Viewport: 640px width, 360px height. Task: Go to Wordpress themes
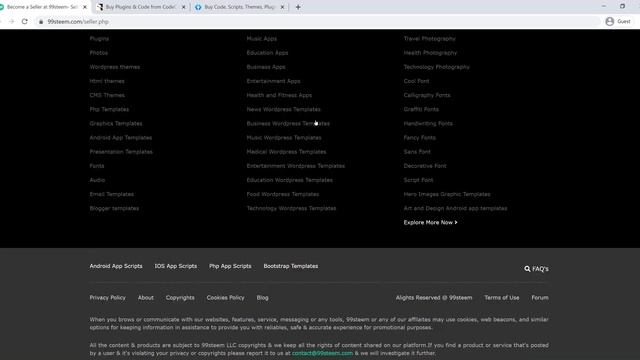pos(115,67)
